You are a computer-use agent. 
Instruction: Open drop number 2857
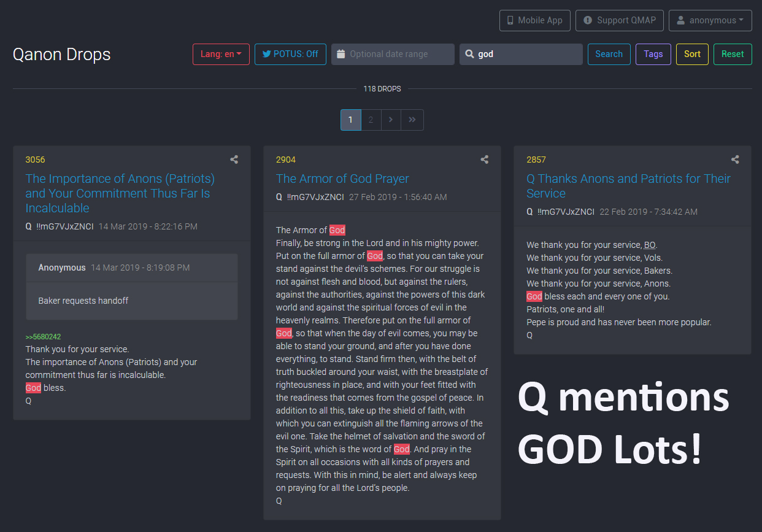point(536,160)
